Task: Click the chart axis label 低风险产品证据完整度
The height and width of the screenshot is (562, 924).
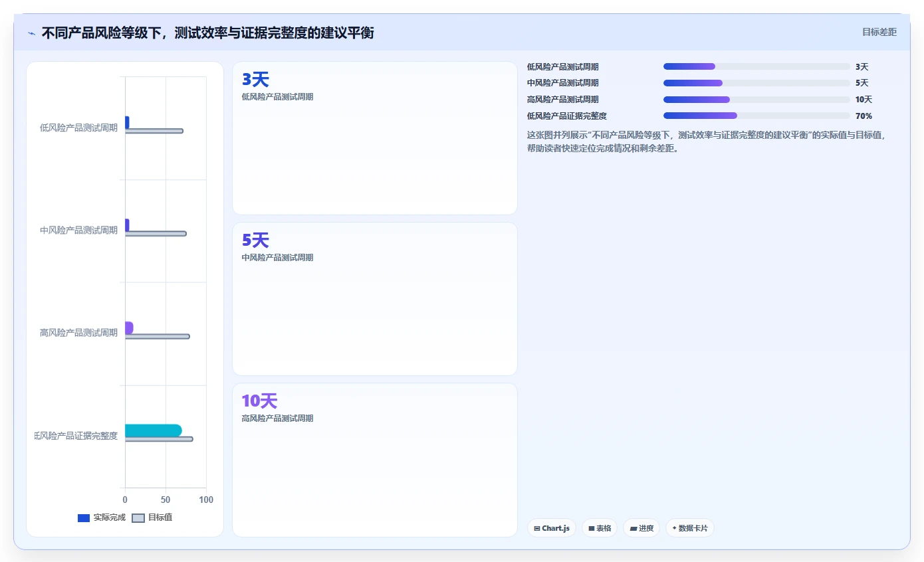Action: (76, 436)
